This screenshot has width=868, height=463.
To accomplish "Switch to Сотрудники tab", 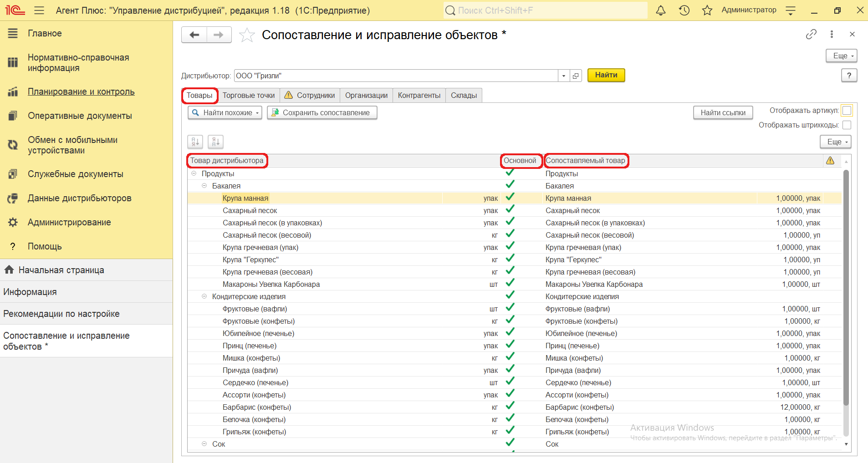I will point(310,95).
